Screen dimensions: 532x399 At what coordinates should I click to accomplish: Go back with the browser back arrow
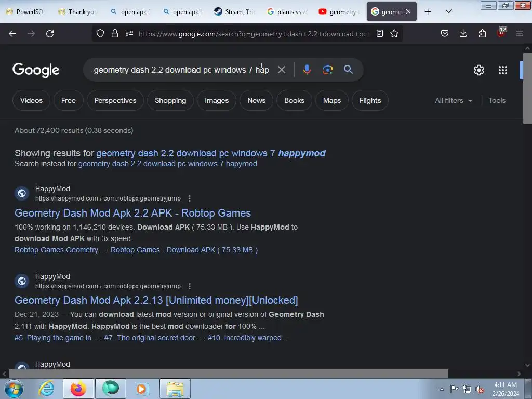(x=12, y=34)
